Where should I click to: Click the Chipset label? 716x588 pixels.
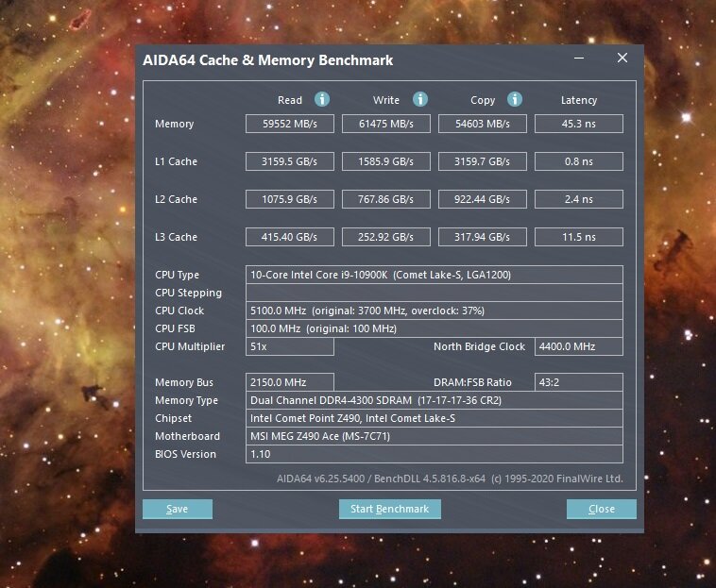click(173, 418)
